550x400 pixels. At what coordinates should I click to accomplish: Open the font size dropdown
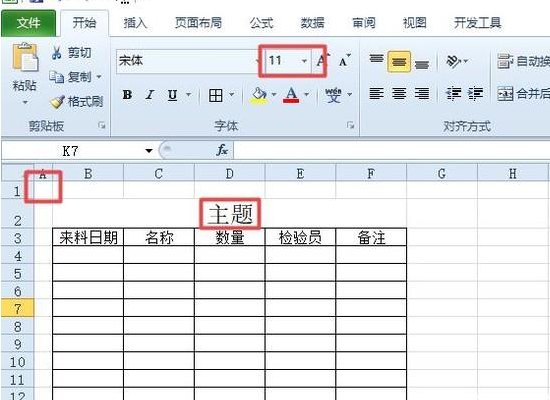coord(304,61)
